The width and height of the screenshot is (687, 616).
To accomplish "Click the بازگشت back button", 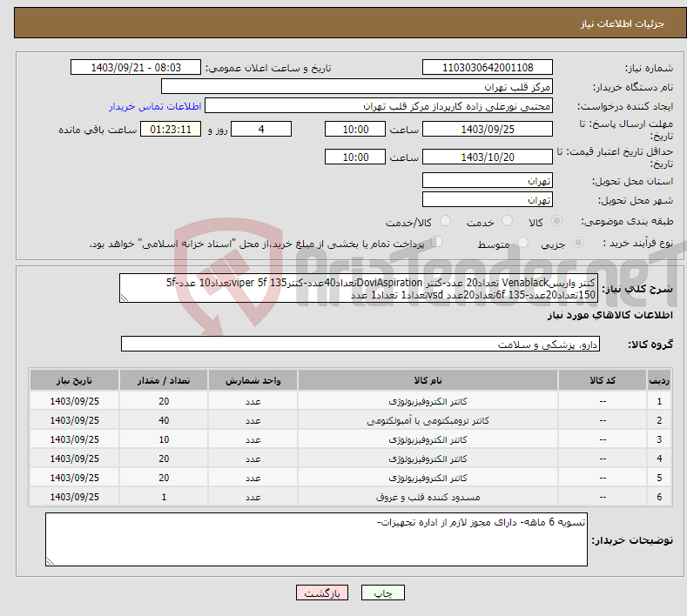I will coord(322,593).
